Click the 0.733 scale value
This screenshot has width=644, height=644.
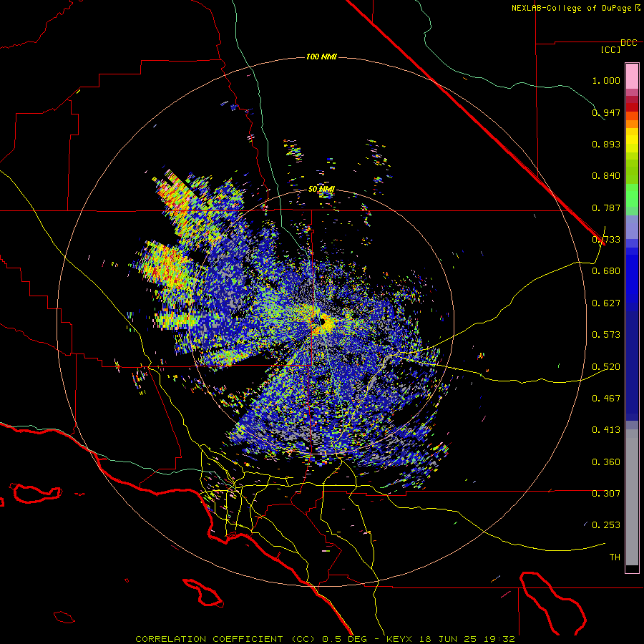pos(606,240)
